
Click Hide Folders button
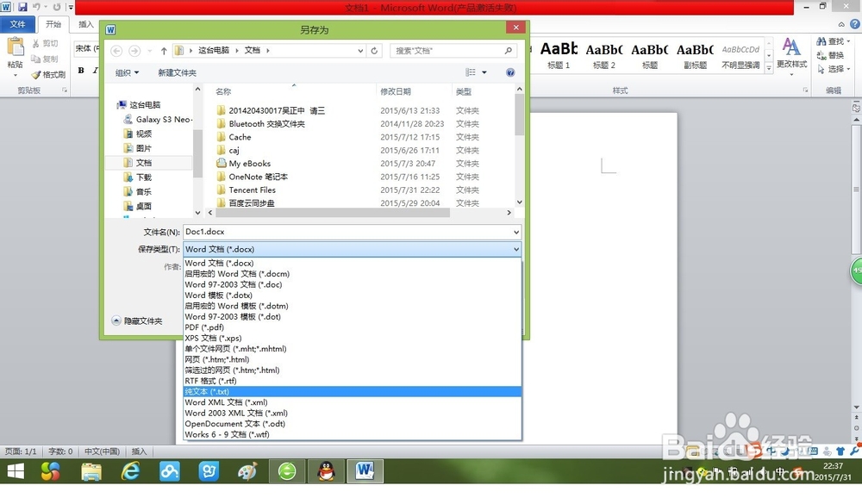click(137, 321)
